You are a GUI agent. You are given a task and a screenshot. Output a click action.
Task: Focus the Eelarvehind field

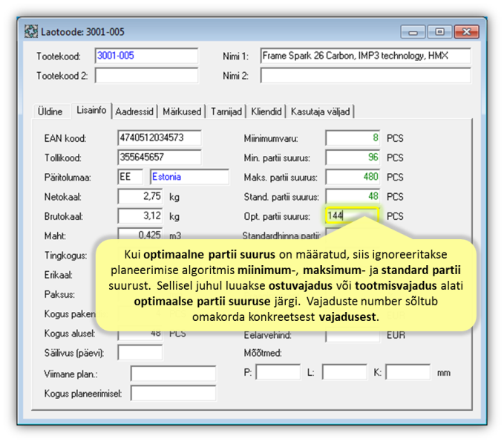353,337
